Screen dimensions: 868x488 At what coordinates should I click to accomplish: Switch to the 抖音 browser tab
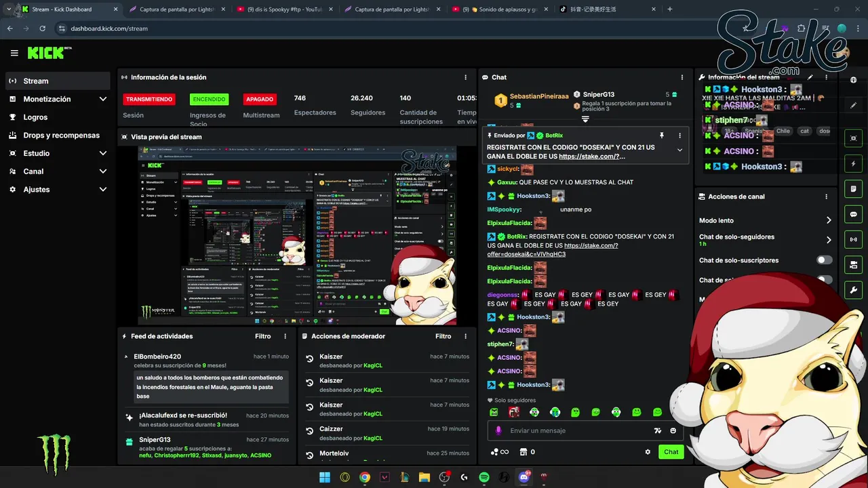606,9
